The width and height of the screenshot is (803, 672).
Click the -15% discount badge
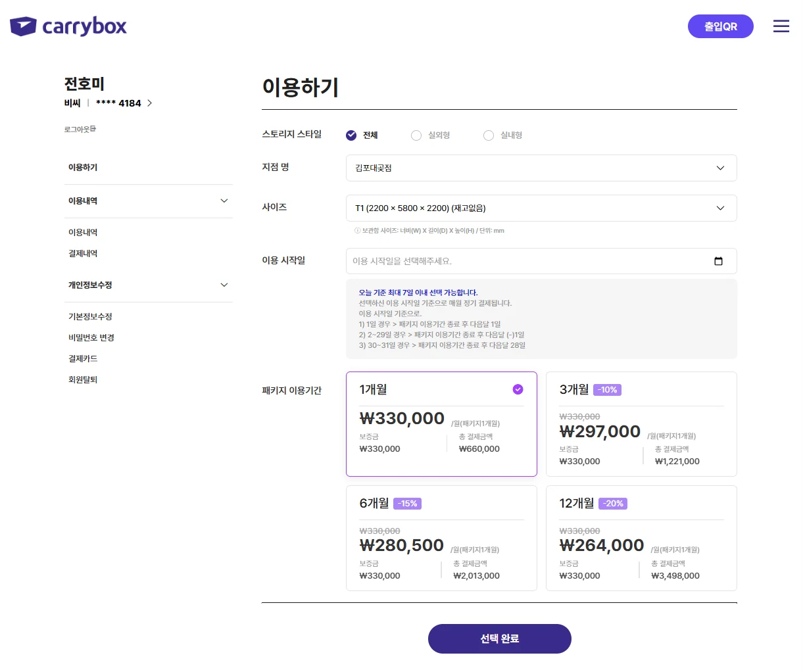408,504
